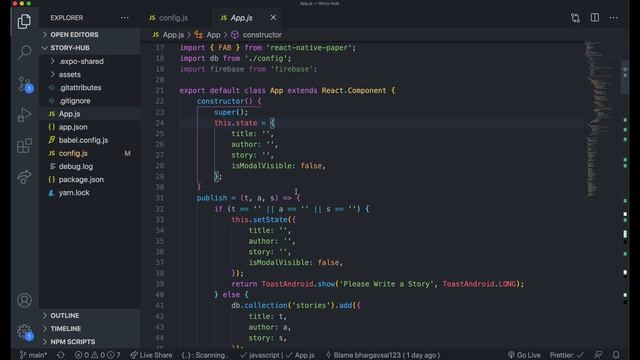Click Go Live in status bar

click(x=524, y=355)
